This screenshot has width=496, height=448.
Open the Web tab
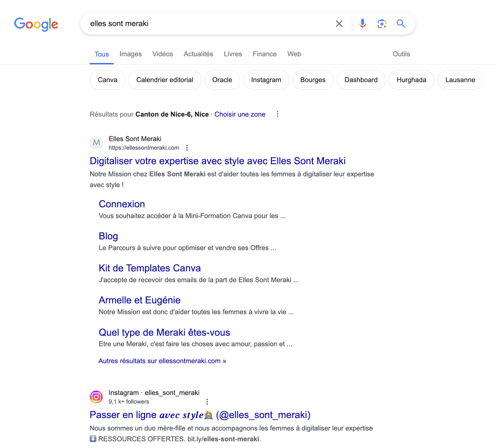294,54
